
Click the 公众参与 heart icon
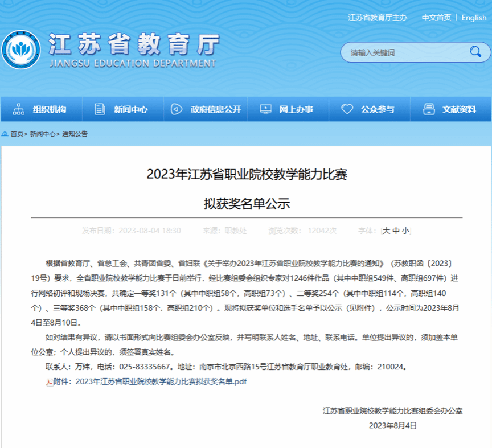pyautogui.click(x=347, y=109)
